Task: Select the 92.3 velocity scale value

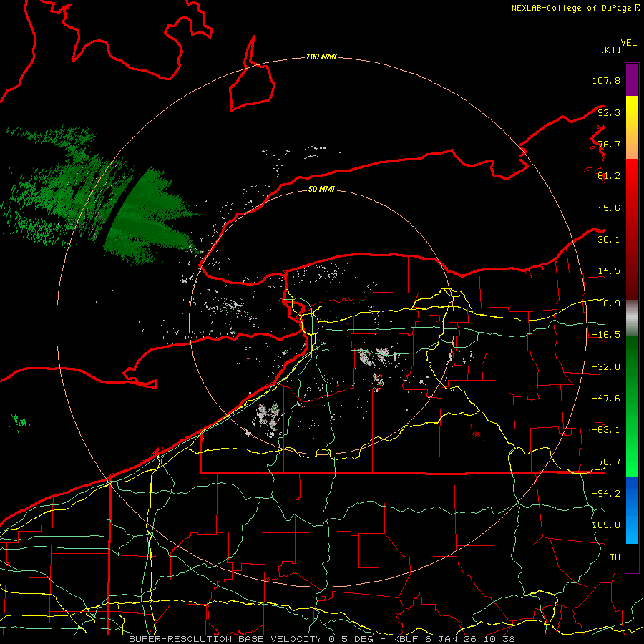Action: pos(609,112)
